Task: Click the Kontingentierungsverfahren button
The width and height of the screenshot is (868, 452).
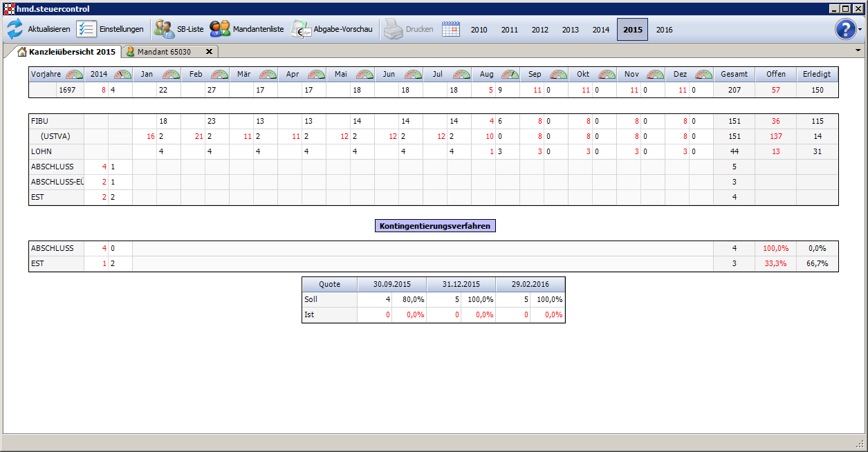Action: click(435, 226)
